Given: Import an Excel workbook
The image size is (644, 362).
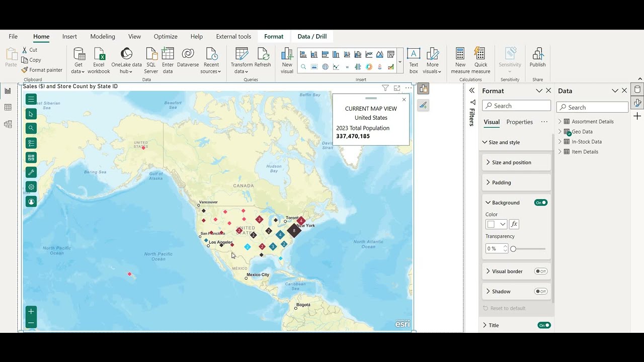Looking at the screenshot, I should (x=99, y=60).
